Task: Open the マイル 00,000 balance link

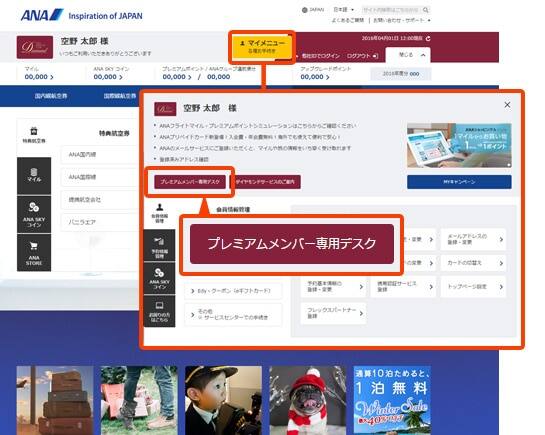Action: 39,77
